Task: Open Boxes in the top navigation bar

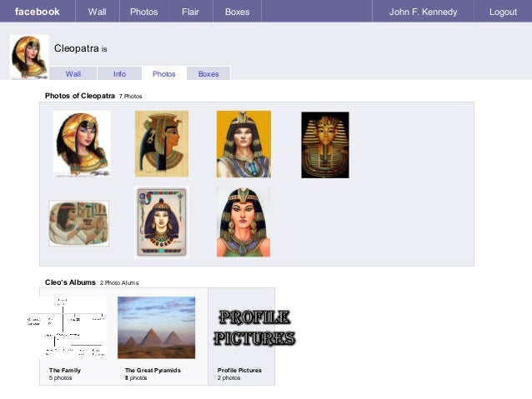Action: [x=237, y=12]
